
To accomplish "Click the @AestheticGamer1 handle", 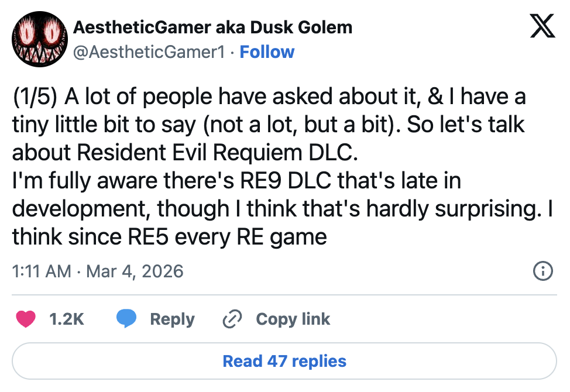I will pyautogui.click(x=149, y=52).
